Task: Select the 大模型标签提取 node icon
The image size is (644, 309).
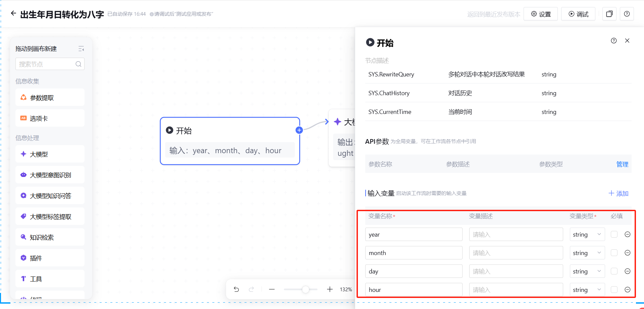Action: point(23,217)
